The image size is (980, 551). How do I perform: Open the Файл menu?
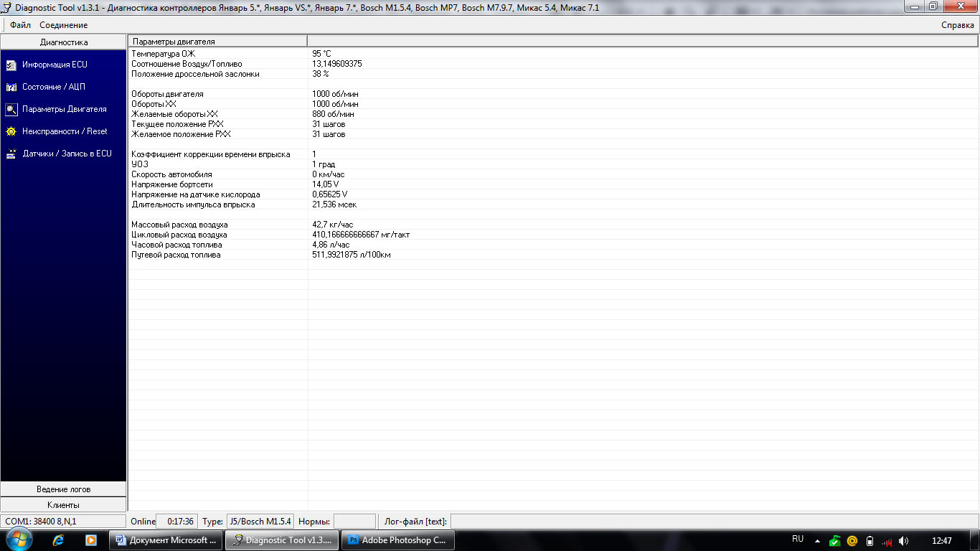click(20, 25)
